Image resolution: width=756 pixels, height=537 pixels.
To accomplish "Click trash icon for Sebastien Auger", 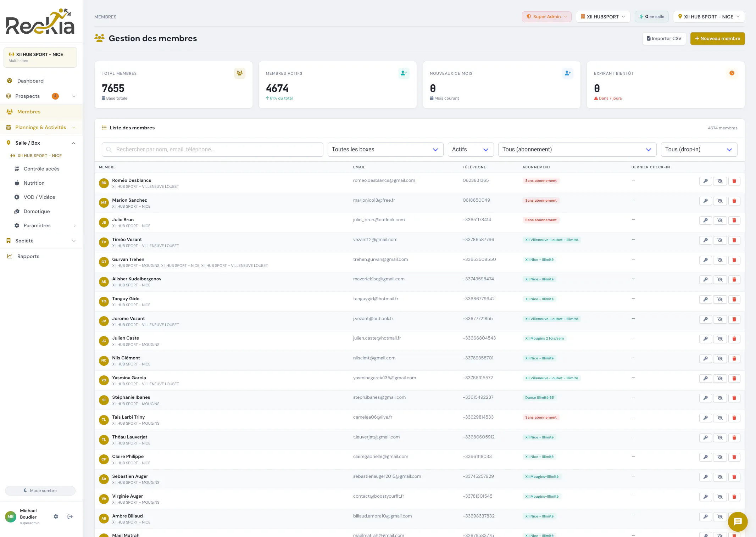I will [734, 477].
